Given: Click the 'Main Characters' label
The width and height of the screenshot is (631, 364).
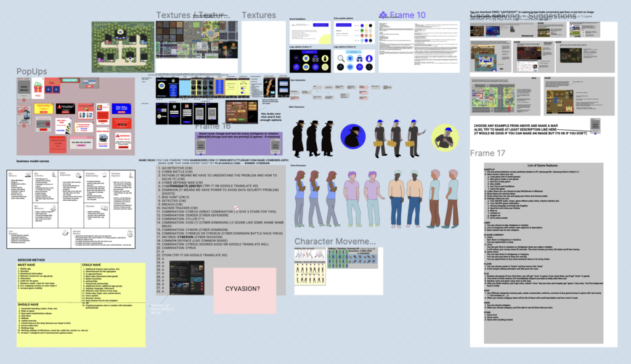Looking at the screenshot, I should (296, 107).
